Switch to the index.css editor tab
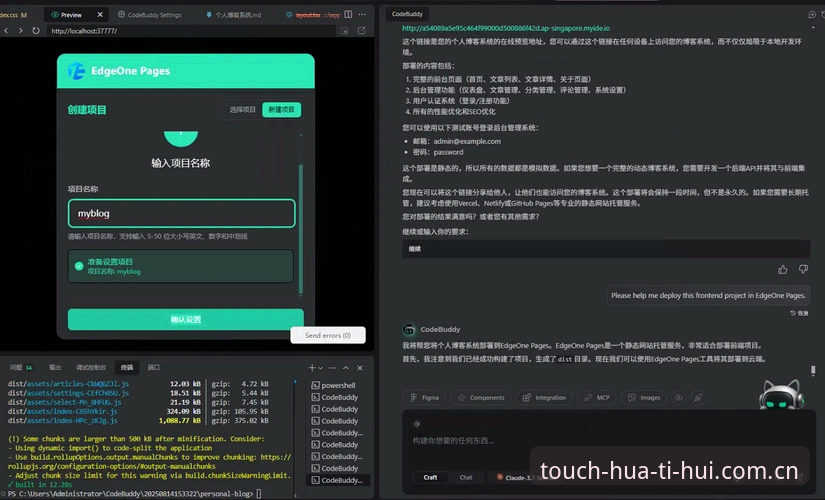825x500 pixels. (x=13, y=15)
